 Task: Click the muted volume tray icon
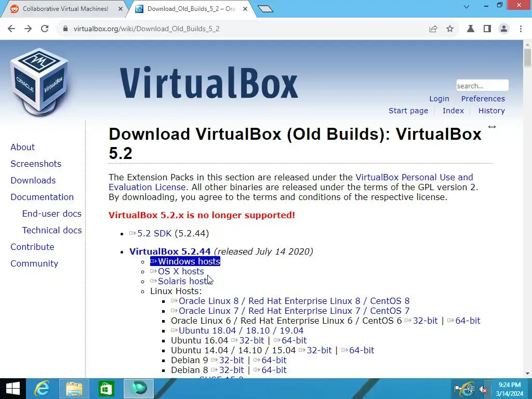[483, 389]
